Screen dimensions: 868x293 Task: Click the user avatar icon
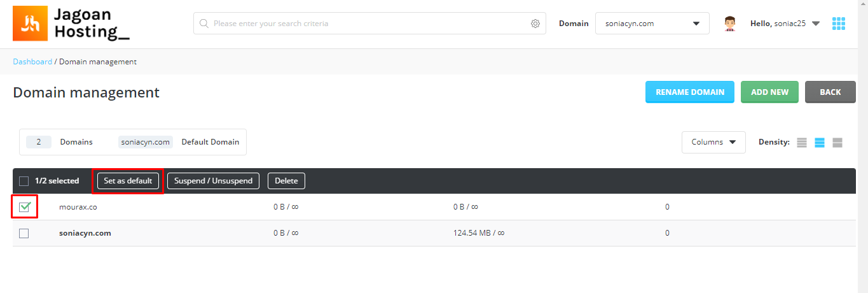tap(730, 24)
